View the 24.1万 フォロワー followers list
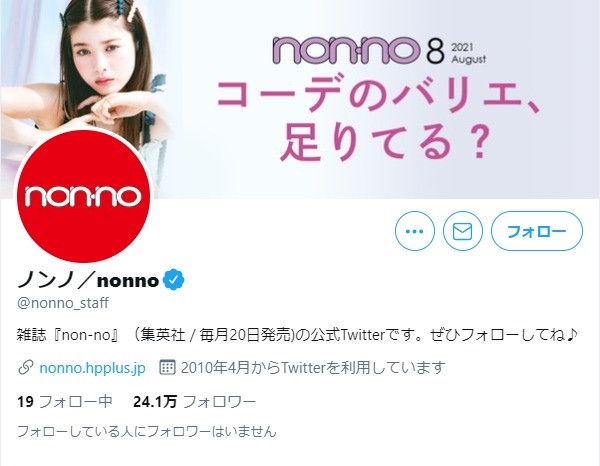Viewport: 600px width, 466px height. tap(194, 402)
